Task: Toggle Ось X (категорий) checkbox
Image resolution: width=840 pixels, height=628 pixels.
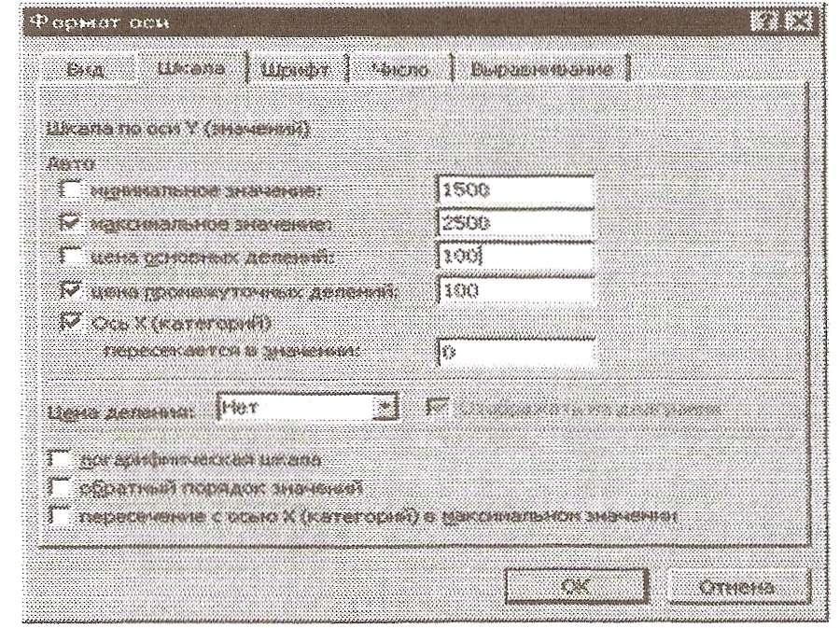Action: (x=71, y=322)
